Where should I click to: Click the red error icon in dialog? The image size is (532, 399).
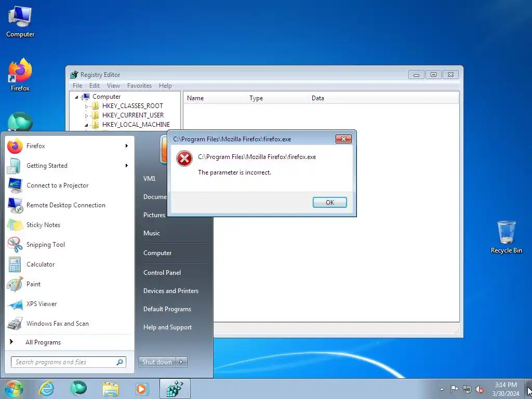pyautogui.click(x=184, y=158)
